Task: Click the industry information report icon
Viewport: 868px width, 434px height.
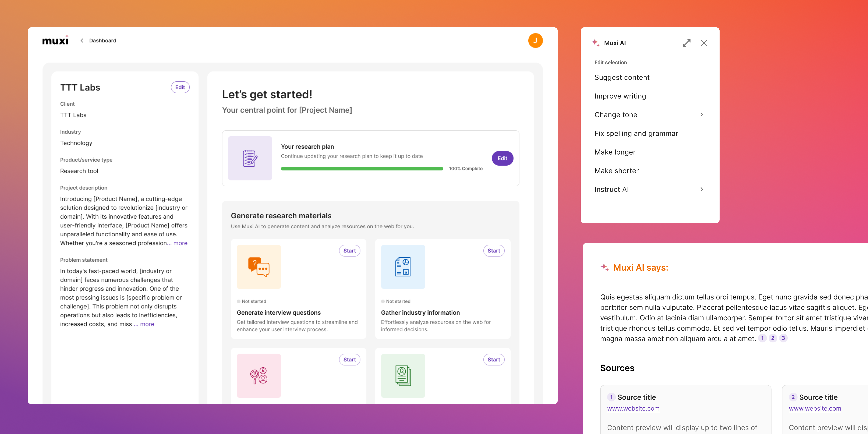Action: [403, 266]
